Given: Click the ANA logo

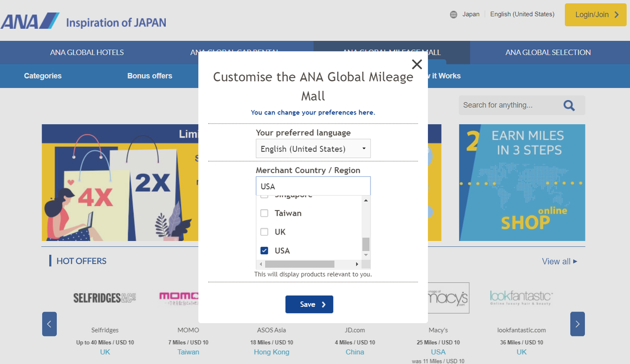Looking at the screenshot, I should click(30, 22).
